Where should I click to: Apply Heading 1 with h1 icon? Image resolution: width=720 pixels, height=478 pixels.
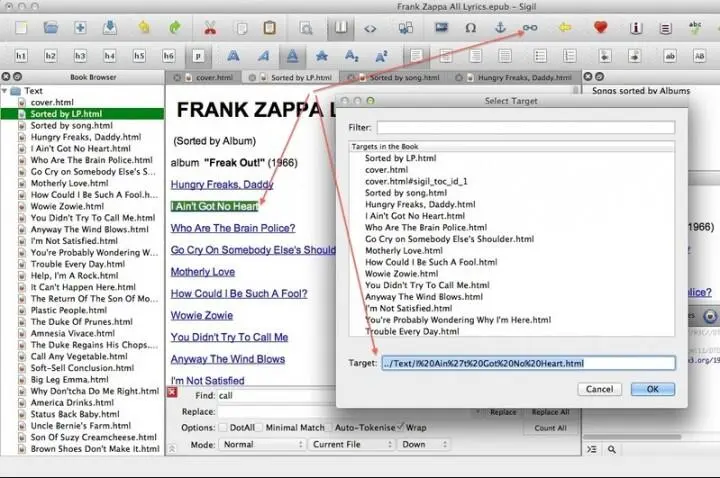click(21, 56)
